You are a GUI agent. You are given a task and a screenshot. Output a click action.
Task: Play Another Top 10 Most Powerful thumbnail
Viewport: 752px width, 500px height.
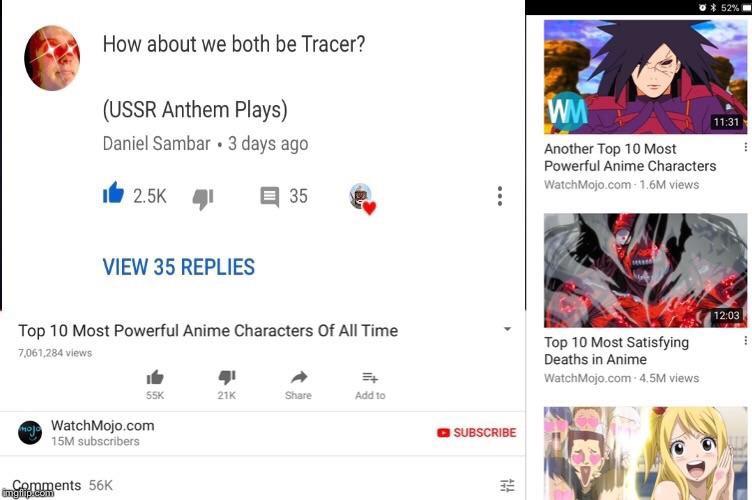pos(645,77)
